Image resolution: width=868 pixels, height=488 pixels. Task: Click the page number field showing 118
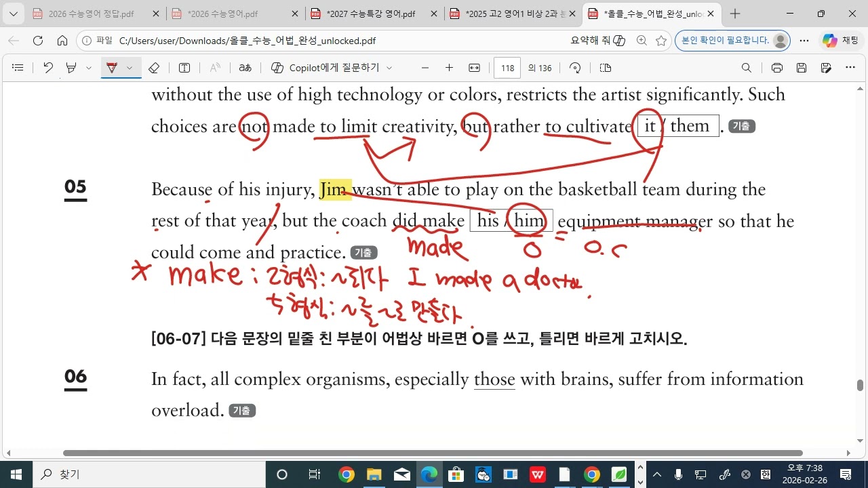(507, 68)
